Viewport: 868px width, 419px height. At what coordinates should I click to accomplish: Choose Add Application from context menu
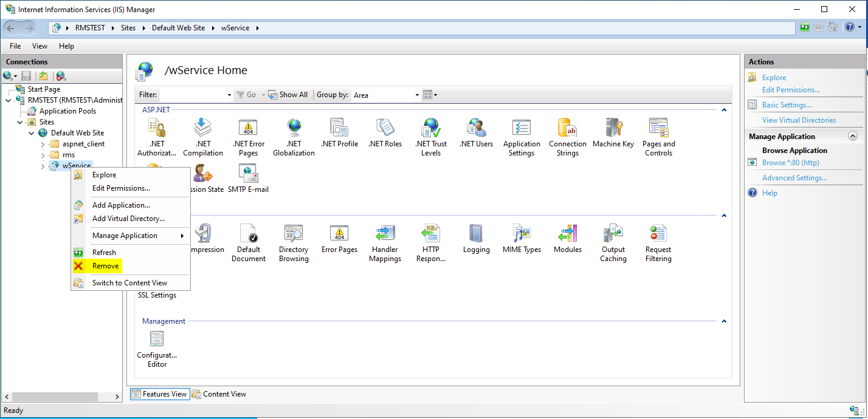click(x=131, y=205)
